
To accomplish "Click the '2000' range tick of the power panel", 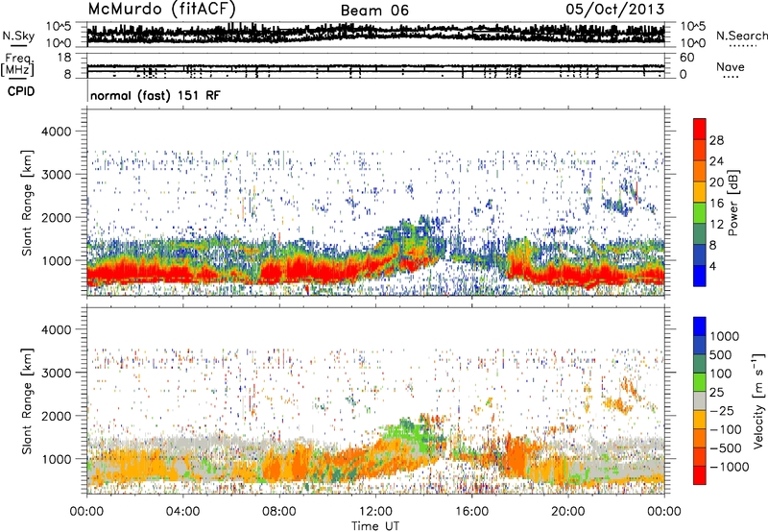I will 56,217.
